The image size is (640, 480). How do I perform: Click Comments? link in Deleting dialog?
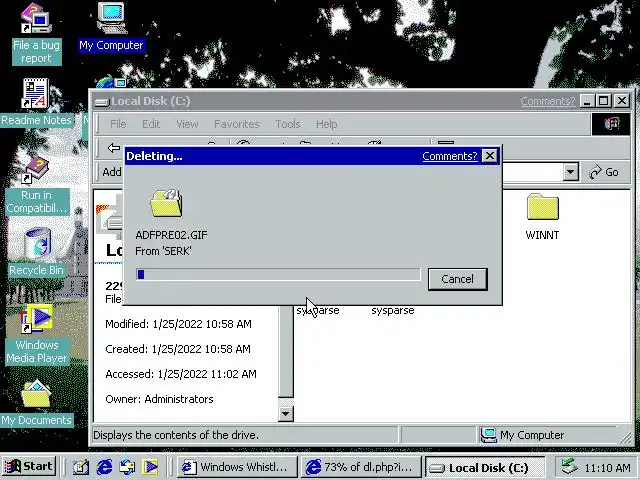[x=449, y=156]
